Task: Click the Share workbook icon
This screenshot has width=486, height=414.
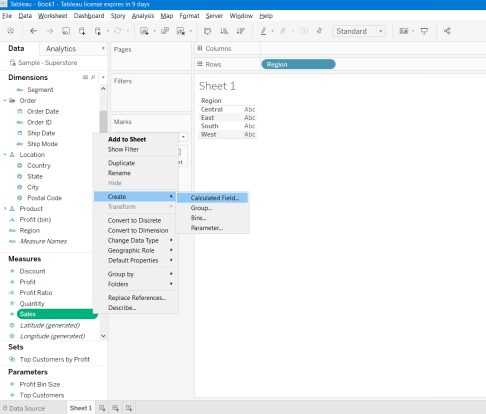Action: pos(447,31)
